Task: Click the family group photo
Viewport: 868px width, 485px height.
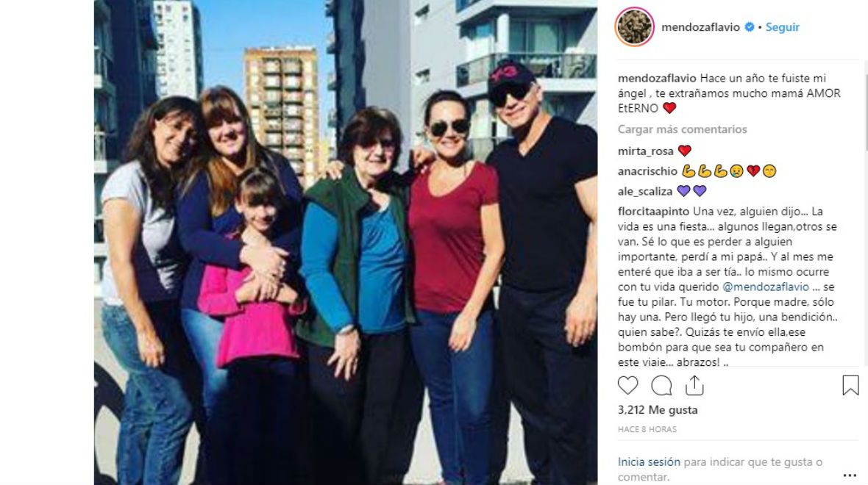Action: [346, 242]
